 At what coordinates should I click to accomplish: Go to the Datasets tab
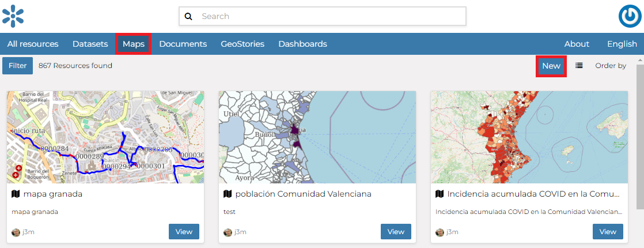coord(90,44)
